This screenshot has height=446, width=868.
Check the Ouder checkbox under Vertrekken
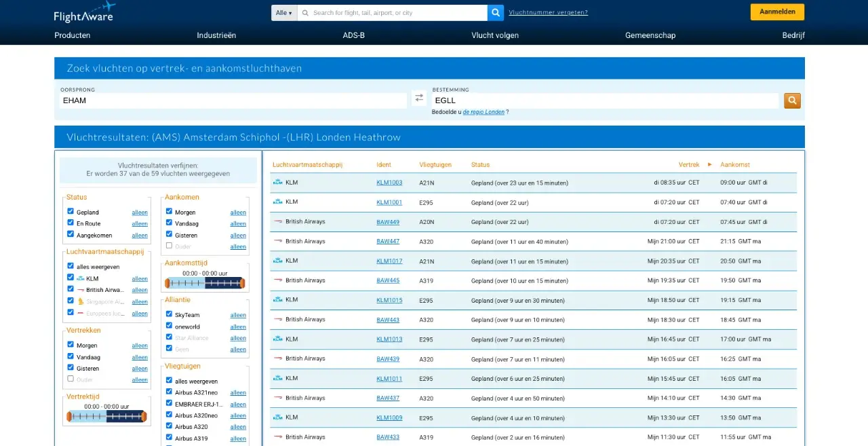[x=71, y=379]
